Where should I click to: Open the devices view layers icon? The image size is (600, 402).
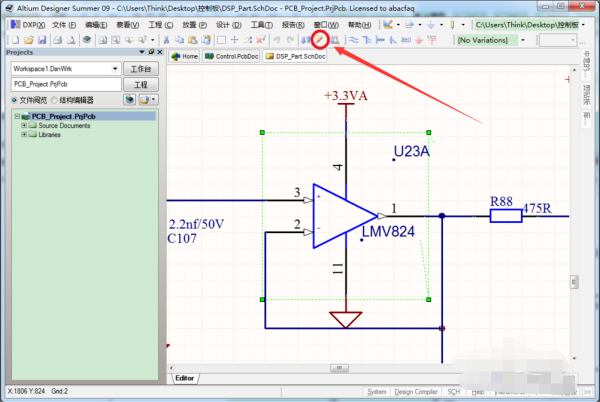87,39
